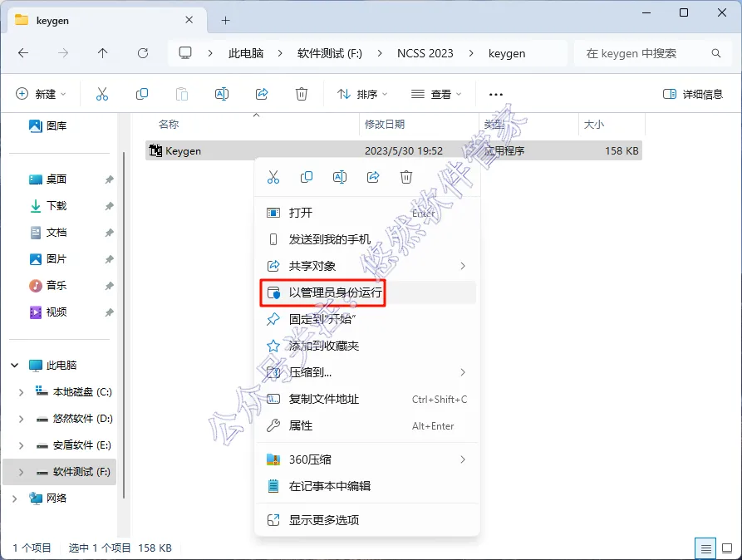742x560 pixels.
Task: Select 以管理员身份运行
Action: click(x=367, y=292)
